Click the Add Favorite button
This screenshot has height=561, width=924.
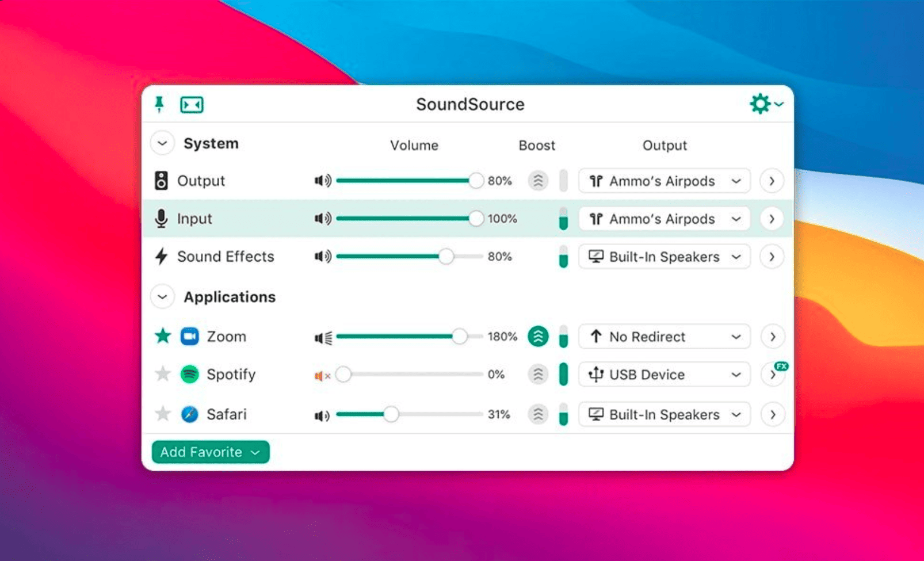[x=211, y=452]
